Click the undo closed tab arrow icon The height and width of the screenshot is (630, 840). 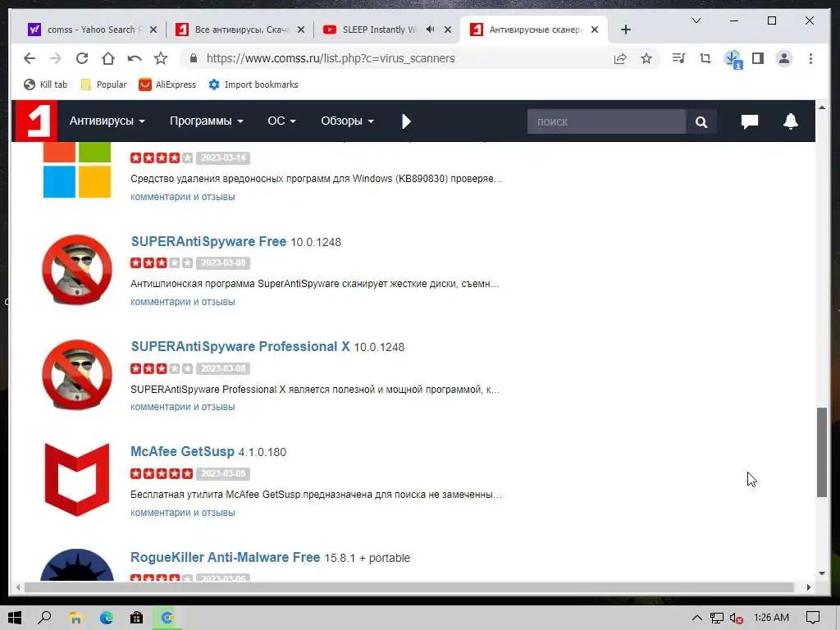point(135,58)
